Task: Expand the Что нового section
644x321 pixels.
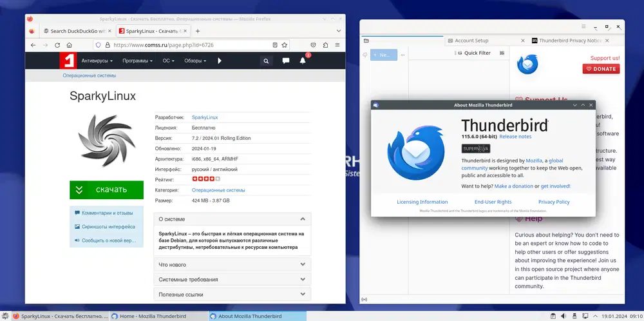Action: (x=232, y=265)
